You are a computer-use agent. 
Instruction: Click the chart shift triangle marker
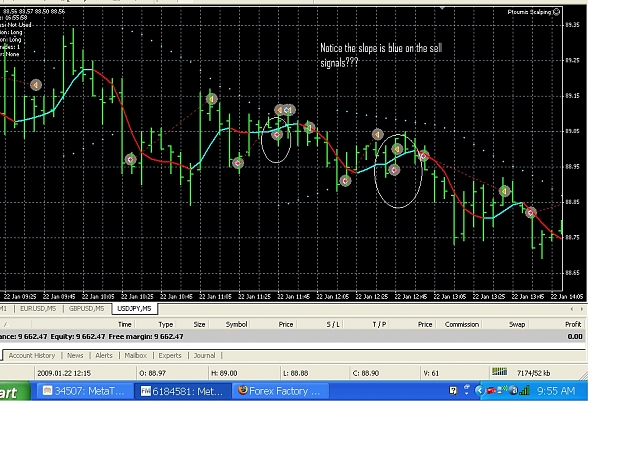[x=442, y=8]
